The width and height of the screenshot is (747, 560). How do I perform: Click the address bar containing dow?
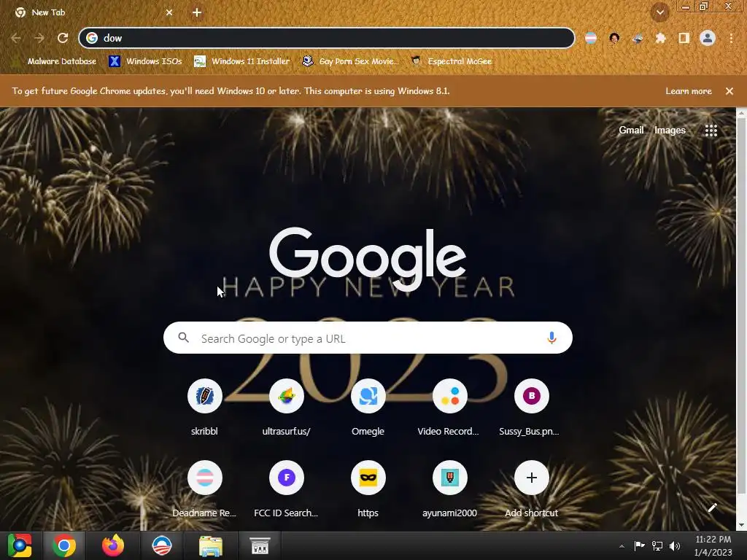327,38
